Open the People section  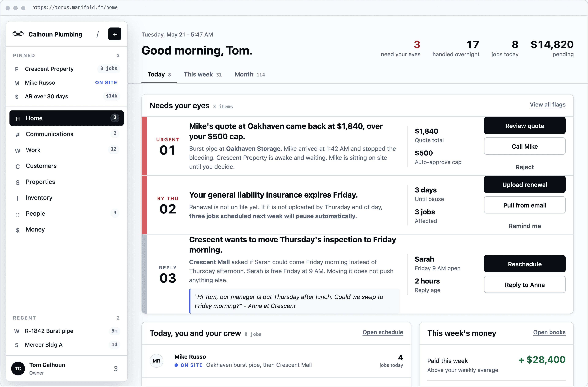(66, 213)
